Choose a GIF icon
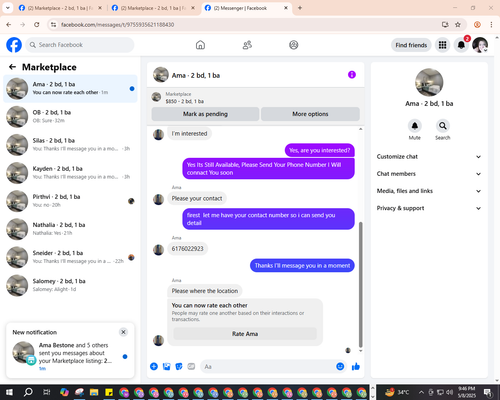 191,367
